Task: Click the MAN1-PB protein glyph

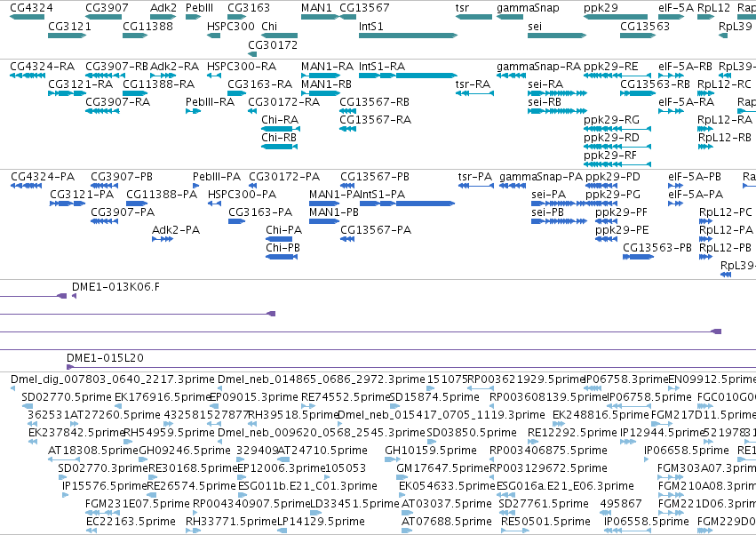Action: (324, 221)
